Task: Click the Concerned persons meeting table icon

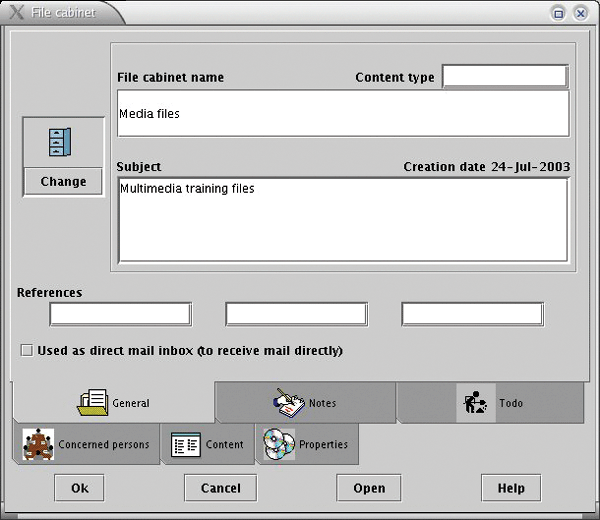Action: (38, 444)
